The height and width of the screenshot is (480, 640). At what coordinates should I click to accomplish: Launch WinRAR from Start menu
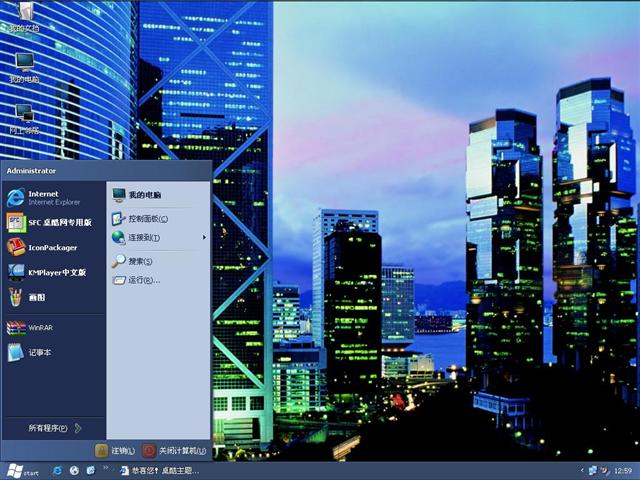click(53, 327)
